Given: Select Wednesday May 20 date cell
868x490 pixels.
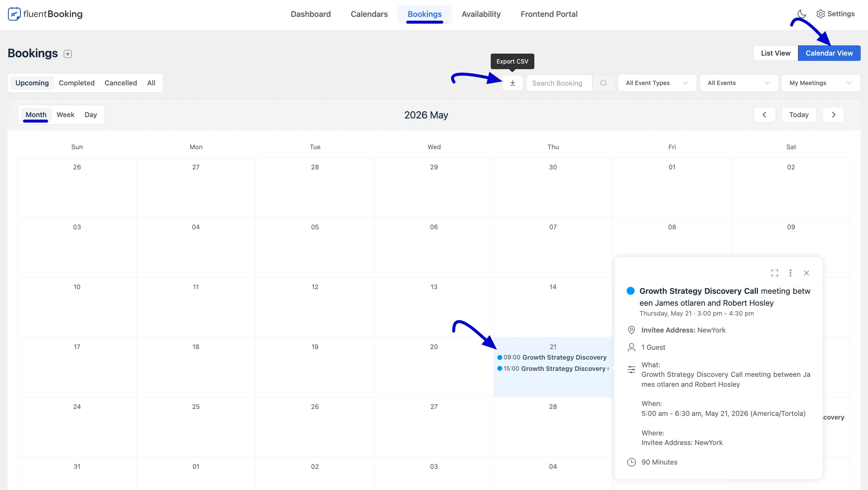Looking at the screenshot, I should coord(434,367).
